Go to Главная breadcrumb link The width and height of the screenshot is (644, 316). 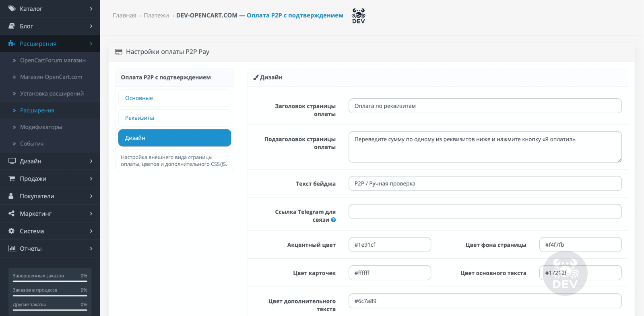click(x=124, y=15)
